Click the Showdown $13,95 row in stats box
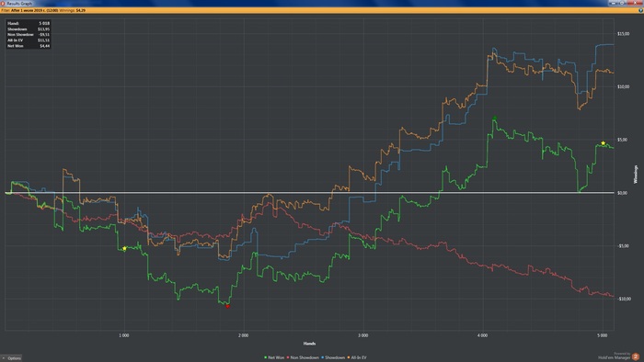This screenshot has height=362, width=644. pos(29,29)
